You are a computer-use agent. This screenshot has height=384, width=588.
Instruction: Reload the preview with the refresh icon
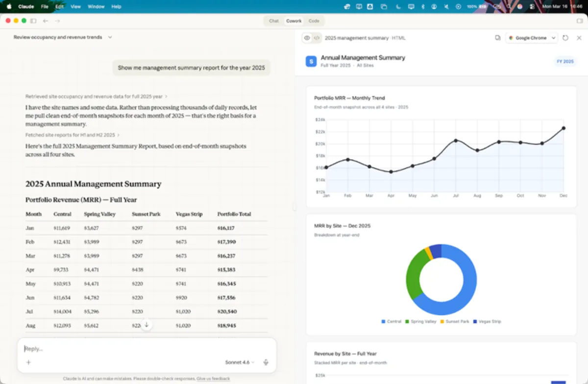pos(565,38)
